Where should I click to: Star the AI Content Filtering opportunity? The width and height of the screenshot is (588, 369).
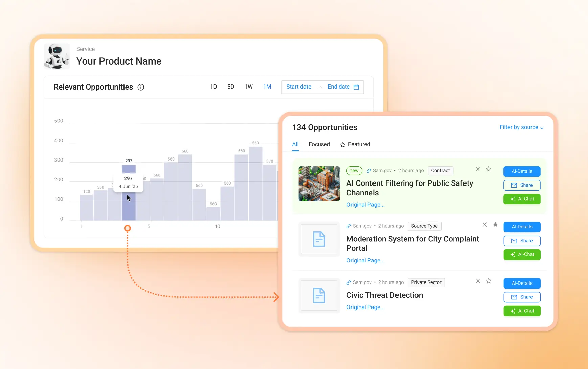click(x=488, y=169)
